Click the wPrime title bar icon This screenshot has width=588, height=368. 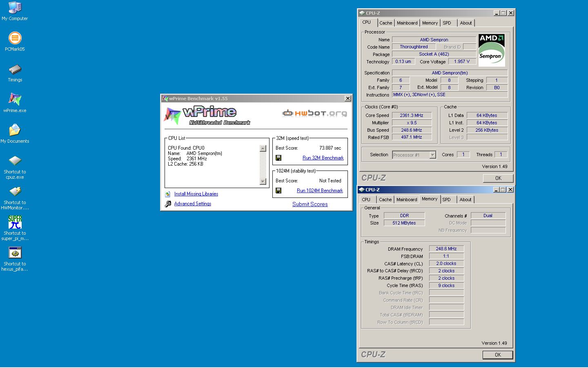click(x=165, y=99)
